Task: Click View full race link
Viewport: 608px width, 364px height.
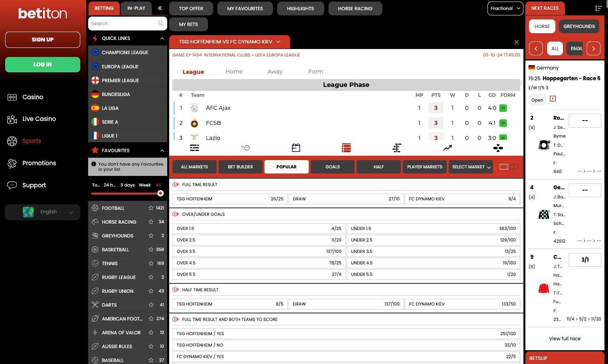Action: tap(565, 339)
